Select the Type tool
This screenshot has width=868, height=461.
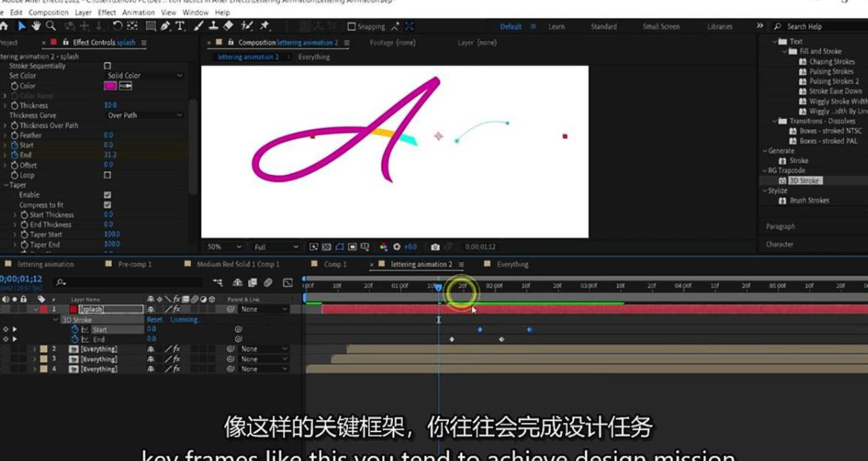[180, 26]
